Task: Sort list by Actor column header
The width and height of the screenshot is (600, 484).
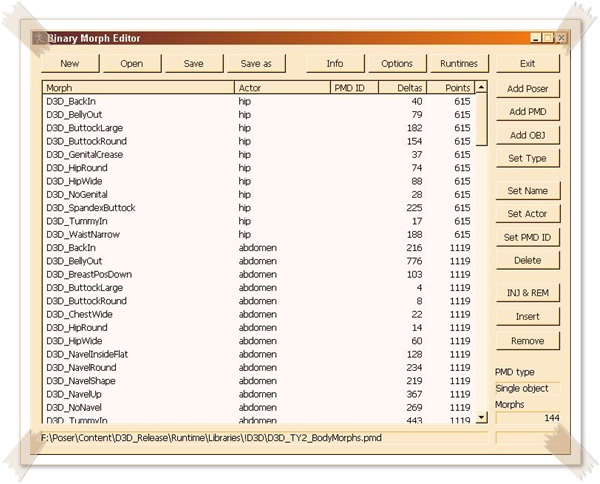Action: click(282, 88)
